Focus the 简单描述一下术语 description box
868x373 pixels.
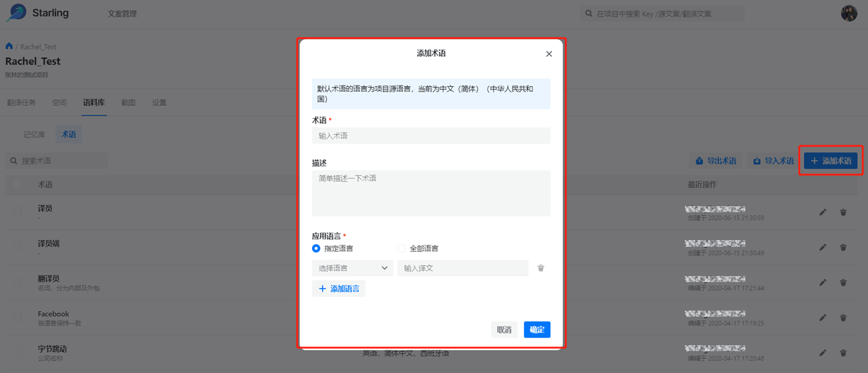tap(431, 193)
